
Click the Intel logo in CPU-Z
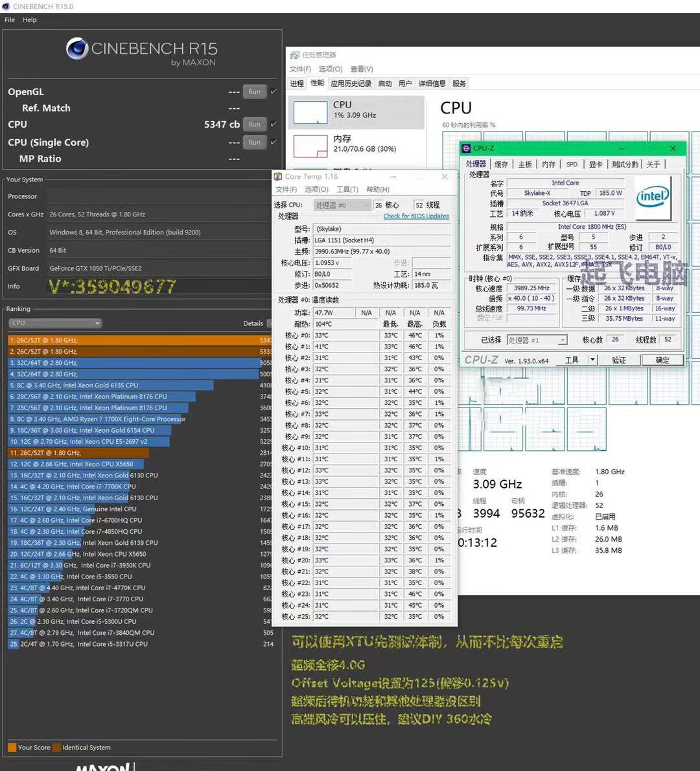point(653,198)
